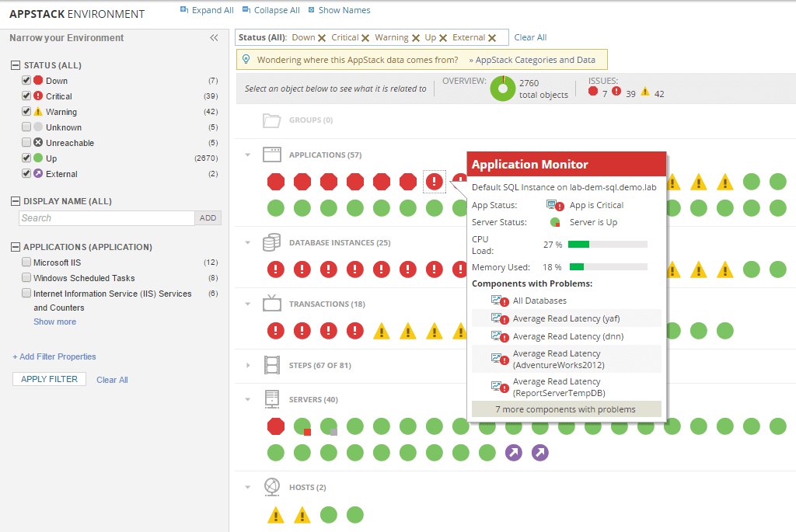Remove the External tag from status filter
The height and width of the screenshot is (532, 796).
[x=492, y=38]
